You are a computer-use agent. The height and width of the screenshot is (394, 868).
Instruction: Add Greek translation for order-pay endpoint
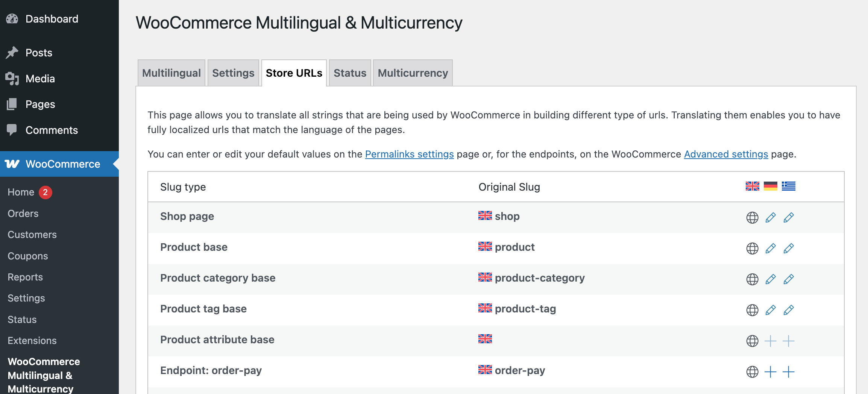tap(789, 372)
